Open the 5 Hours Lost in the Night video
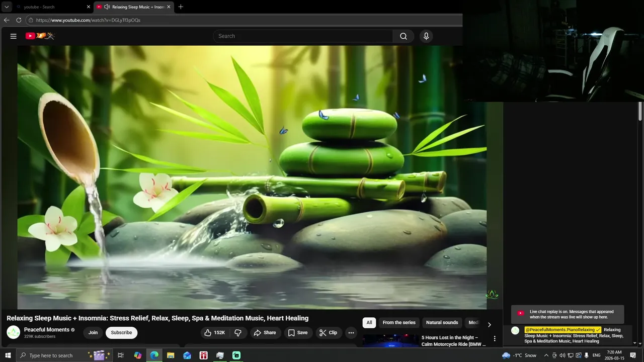The height and width of the screenshot is (362, 644). [x=454, y=341]
